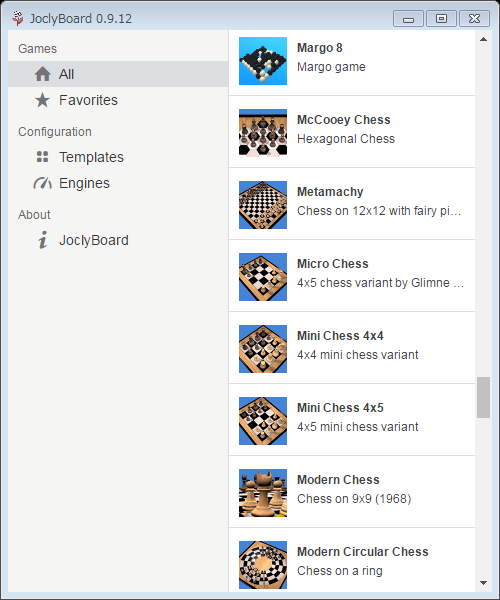The height and width of the screenshot is (600, 500).
Task: Click the scrollbar down arrow
Action: 484,583
